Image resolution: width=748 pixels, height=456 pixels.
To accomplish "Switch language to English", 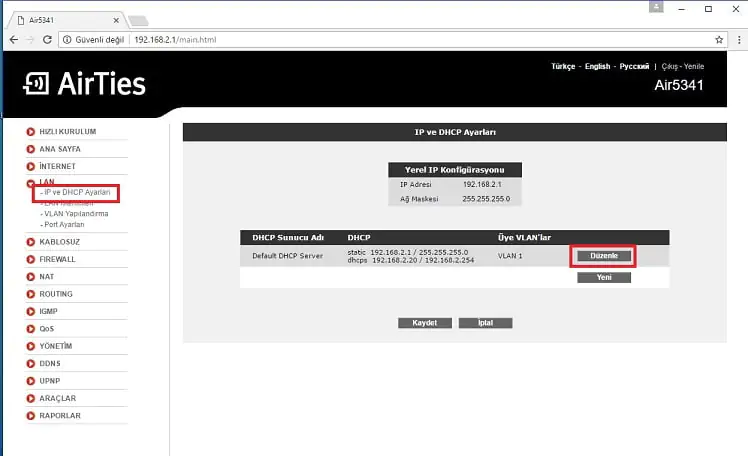I will point(597,66).
